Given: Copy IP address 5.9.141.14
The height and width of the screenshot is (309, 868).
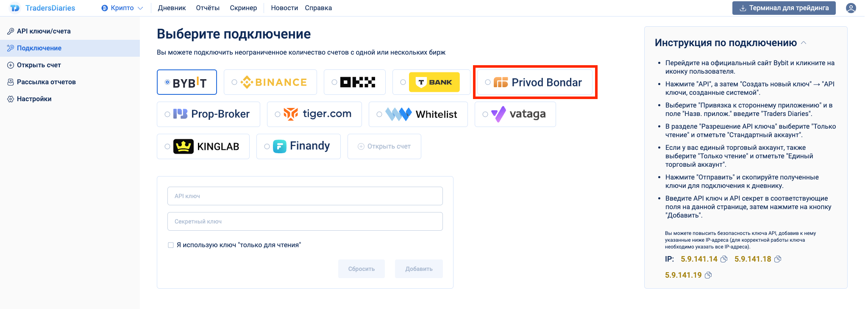Looking at the screenshot, I should click(x=724, y=259).
